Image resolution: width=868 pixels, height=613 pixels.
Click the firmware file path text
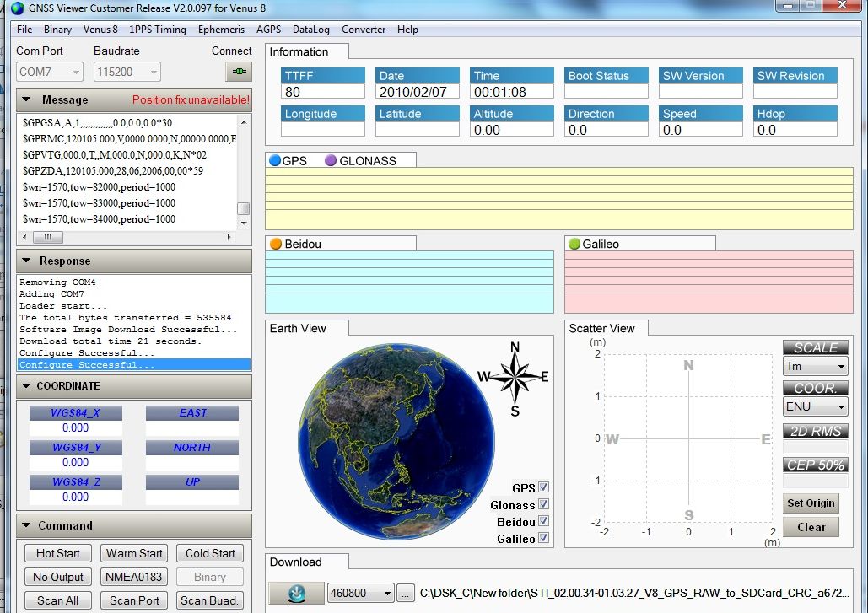click(633, 593)
